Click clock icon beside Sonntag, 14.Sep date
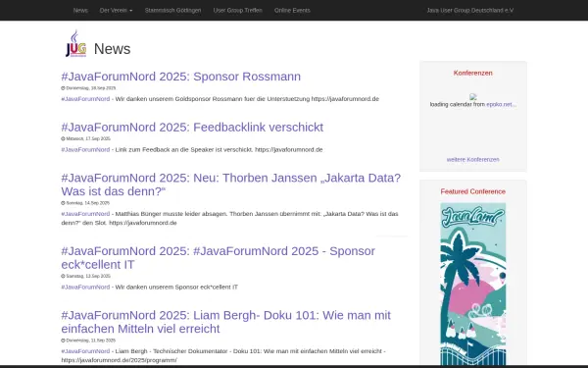 63,203
